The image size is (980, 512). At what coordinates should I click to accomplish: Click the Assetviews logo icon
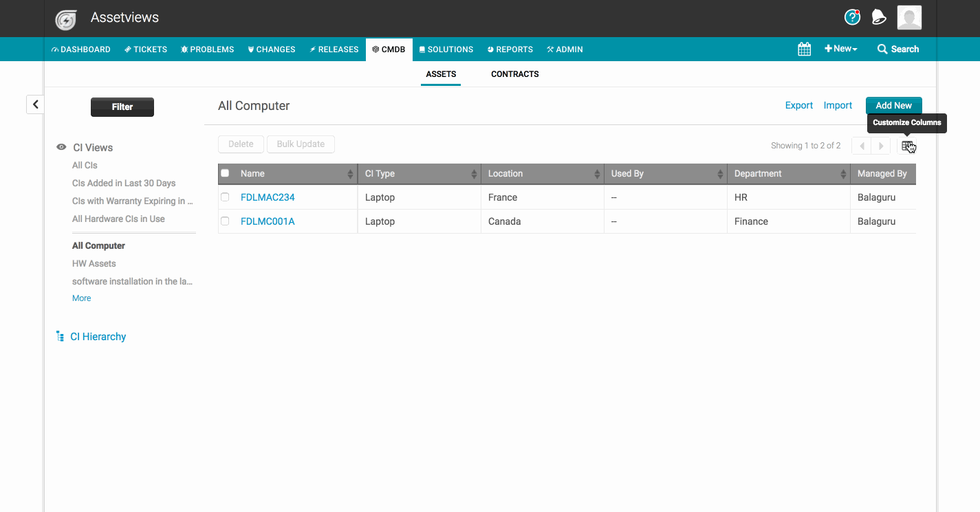(x=66, y=19)
